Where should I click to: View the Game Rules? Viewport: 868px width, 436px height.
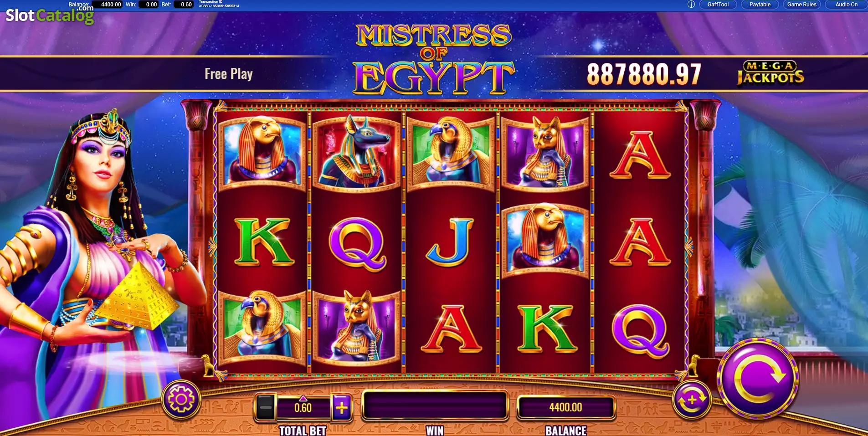coord(802,5)
